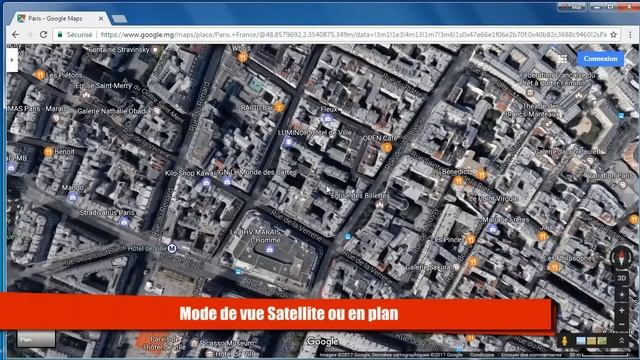Click the RAIDD Bar marker
The width and height of the screenshot is (640, 360).
279,107
